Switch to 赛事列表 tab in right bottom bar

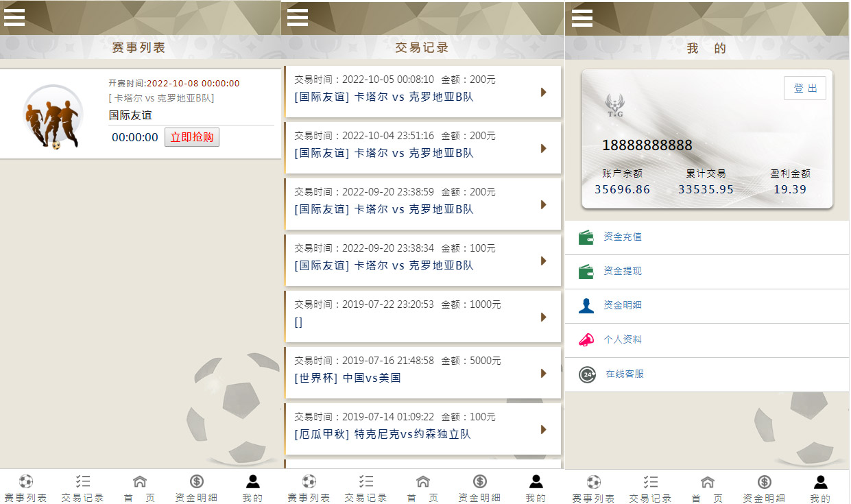click(x=593, y=488)
